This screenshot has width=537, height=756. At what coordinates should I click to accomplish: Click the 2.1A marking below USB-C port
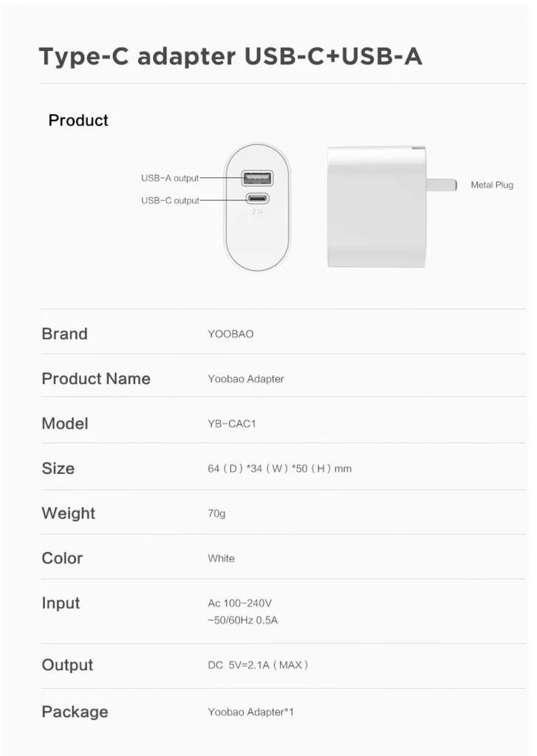click(x=257, y=212)
